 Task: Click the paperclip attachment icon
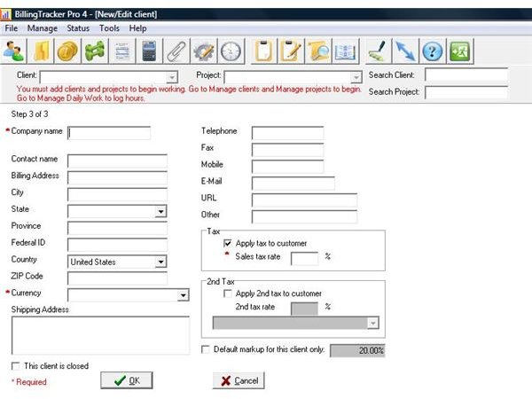(176, 51)
